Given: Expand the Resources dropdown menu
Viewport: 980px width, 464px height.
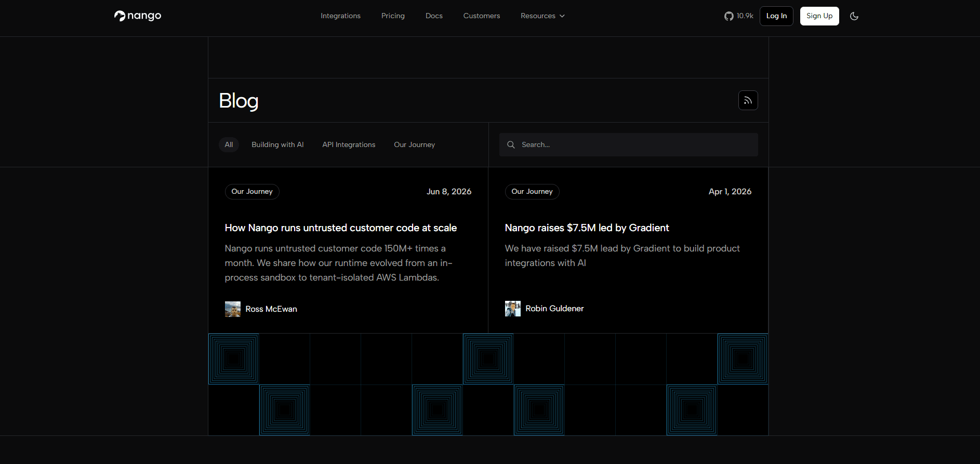Looking at the screenshot, I should (542, 16).
